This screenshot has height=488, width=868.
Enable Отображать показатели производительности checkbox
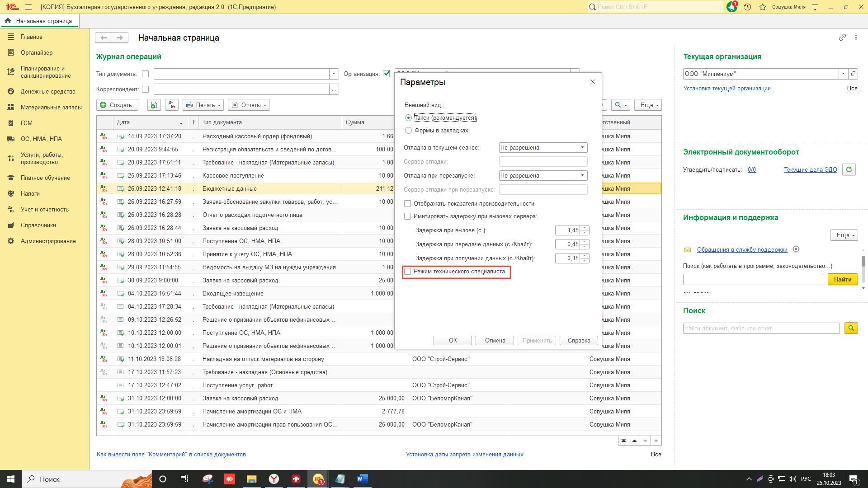(407, 203)
